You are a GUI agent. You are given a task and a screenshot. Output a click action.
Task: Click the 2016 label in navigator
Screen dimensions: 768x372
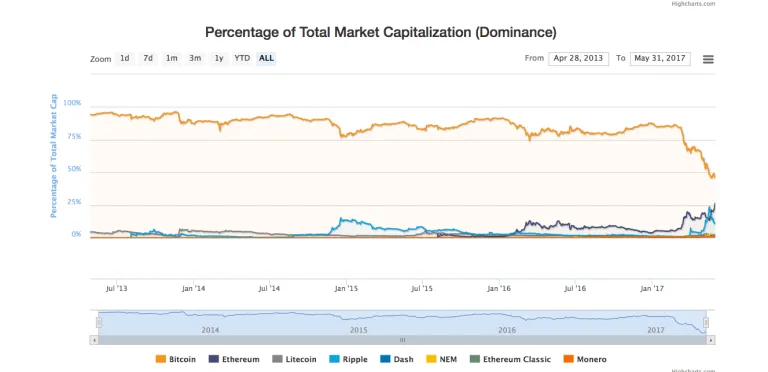(x=507, y=330)
